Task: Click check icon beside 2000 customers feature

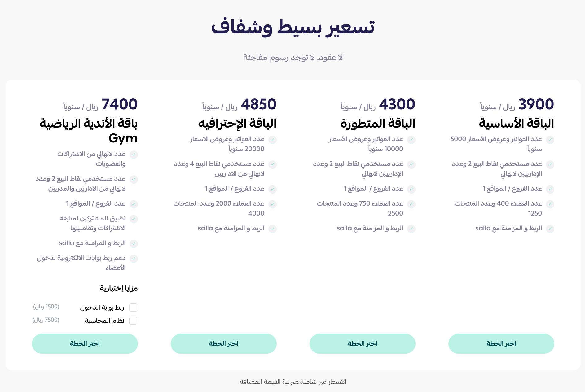Action: (x=272, y=204)
